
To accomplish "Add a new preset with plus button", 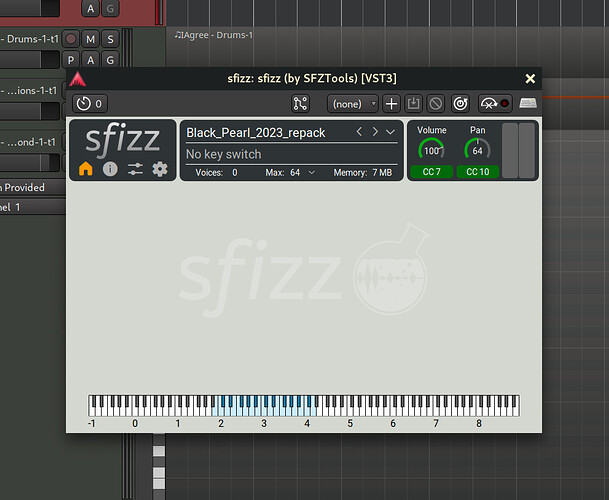I will coord(392,103).
